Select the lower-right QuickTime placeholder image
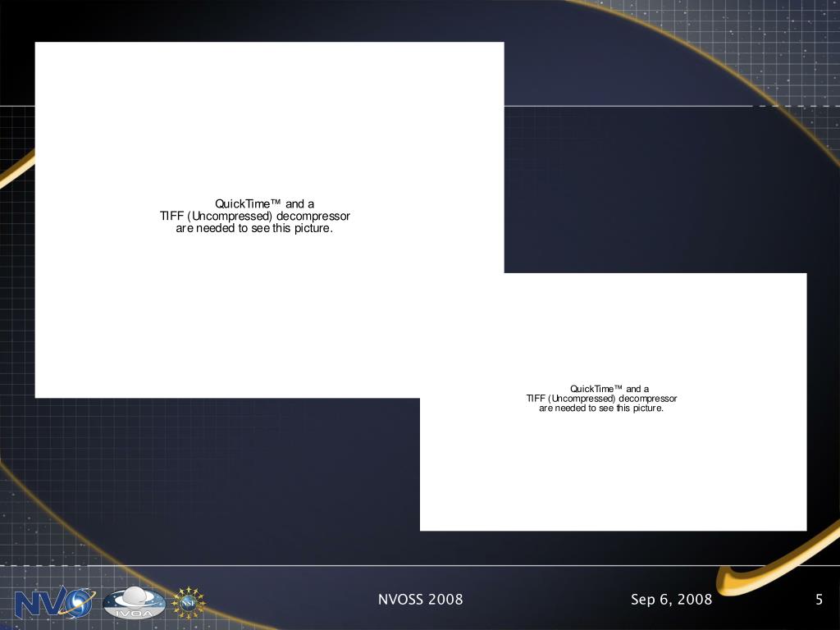This screenshot has height=630, width=840. pyautogui.click(x=614, y=402)
